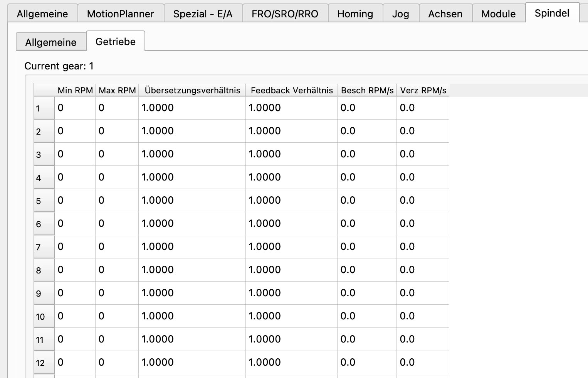Go to the FRO/SRO/RRO tab
This screenshot has width=588, height=378.
285,14
